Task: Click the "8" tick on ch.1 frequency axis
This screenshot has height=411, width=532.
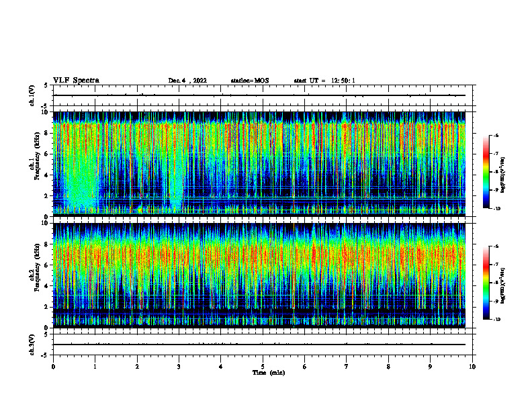Action: pyautogui.click(x=47, y=133)
